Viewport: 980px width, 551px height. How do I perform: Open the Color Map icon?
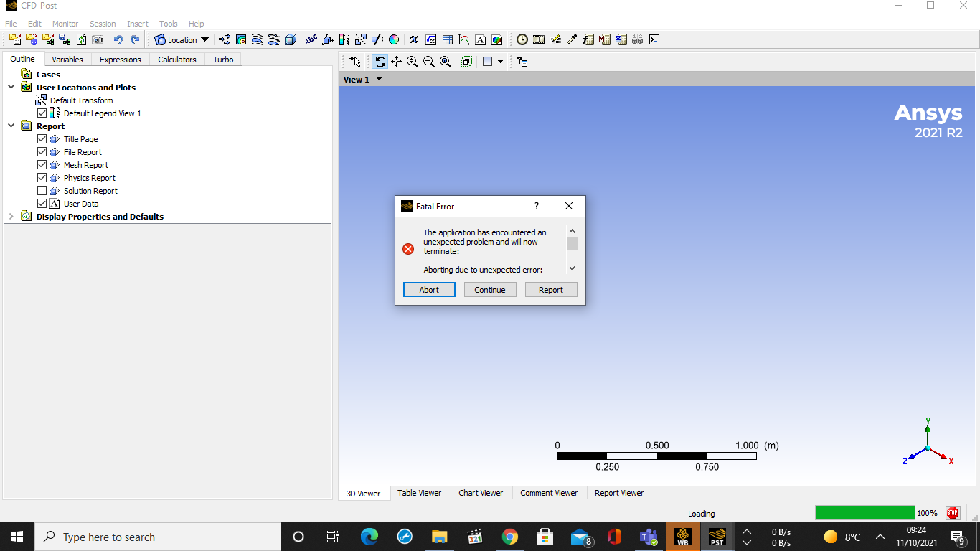click(393, 40)
